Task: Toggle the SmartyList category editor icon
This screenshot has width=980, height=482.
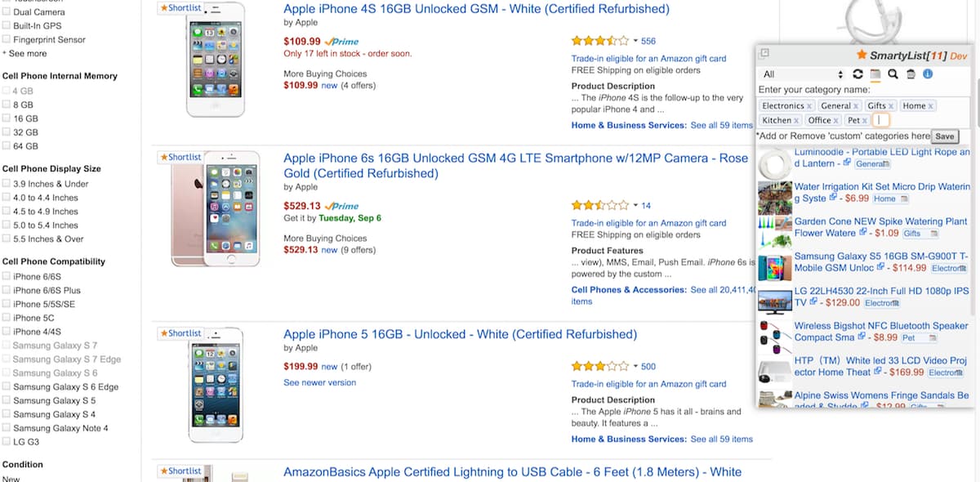Action: 875,74
